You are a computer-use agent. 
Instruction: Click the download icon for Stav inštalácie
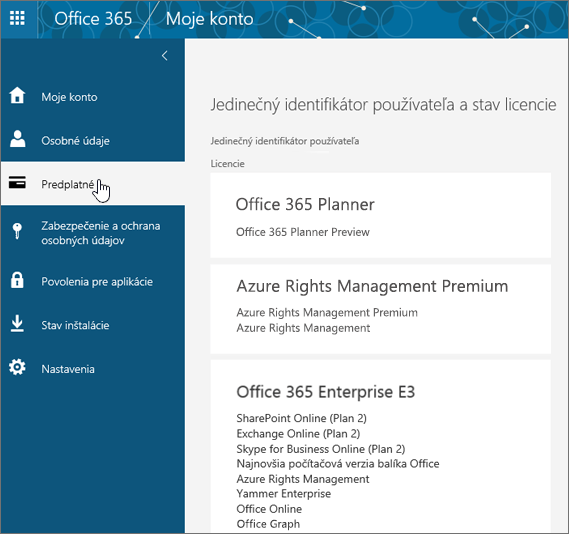point(17,324)
